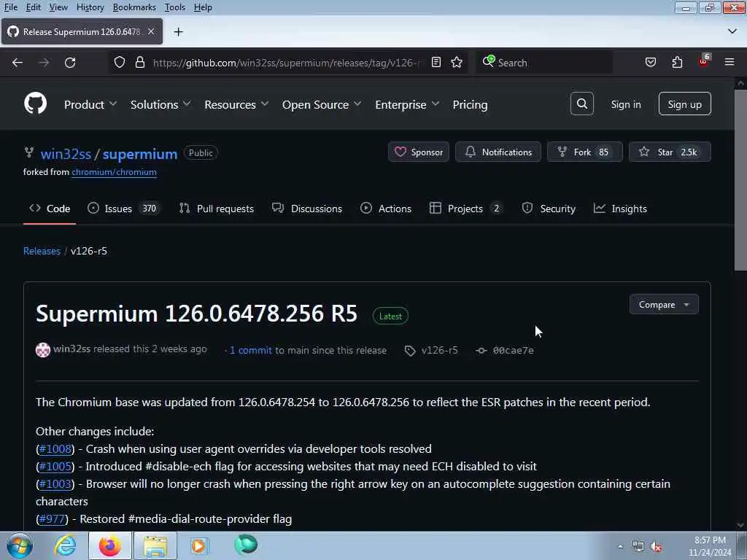Click the Pricing link

pyautogui.click(x=471, y=104)
